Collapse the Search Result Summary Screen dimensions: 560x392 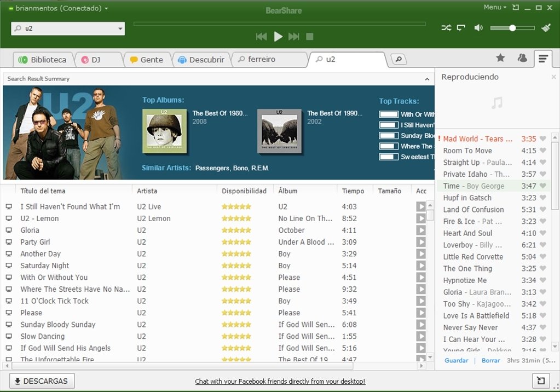427,79
